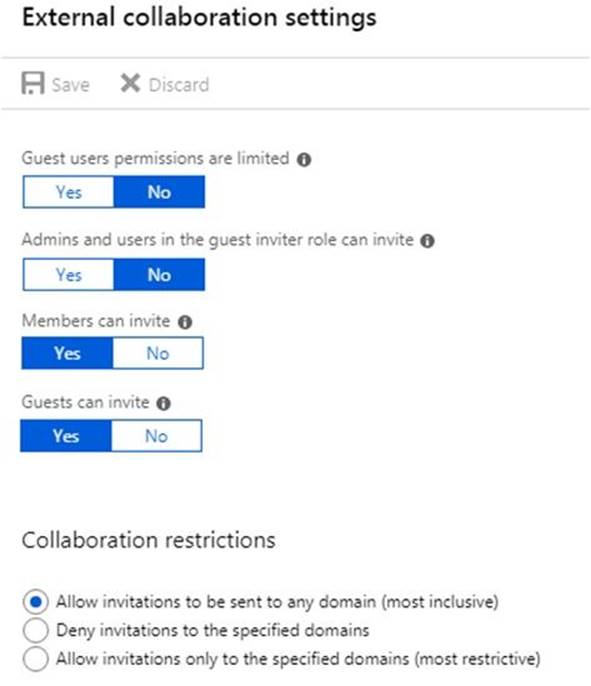Open info icon beside Guest users permissions

click(304, 160)
